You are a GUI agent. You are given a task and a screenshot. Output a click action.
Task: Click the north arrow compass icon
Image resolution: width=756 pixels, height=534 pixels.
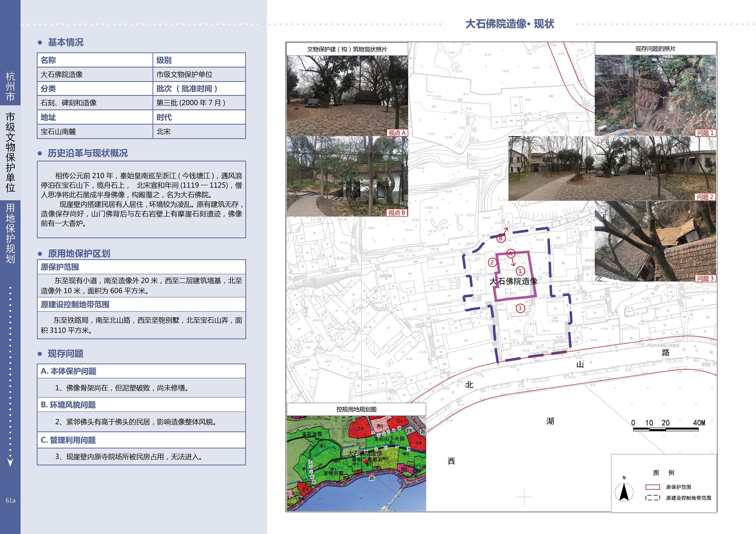tap(624, 493)
